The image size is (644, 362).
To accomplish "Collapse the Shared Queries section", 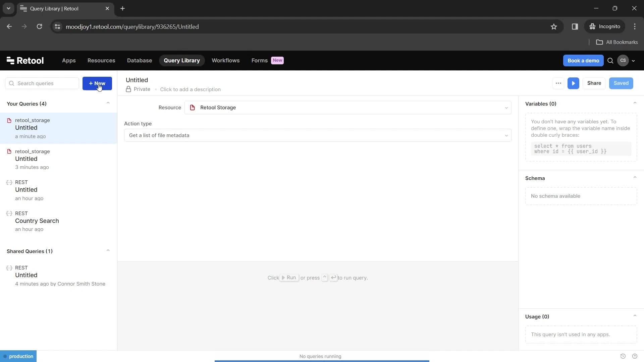I will (x=108, y=251).
